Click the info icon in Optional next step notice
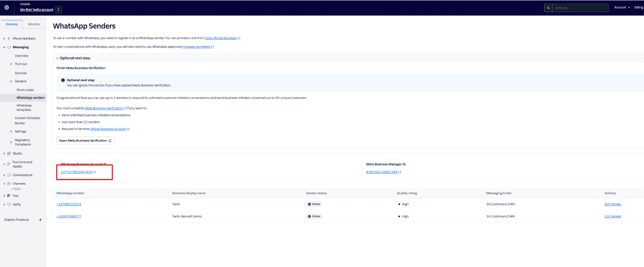Viewport: 644px width, 267px height. click(63, 80)
